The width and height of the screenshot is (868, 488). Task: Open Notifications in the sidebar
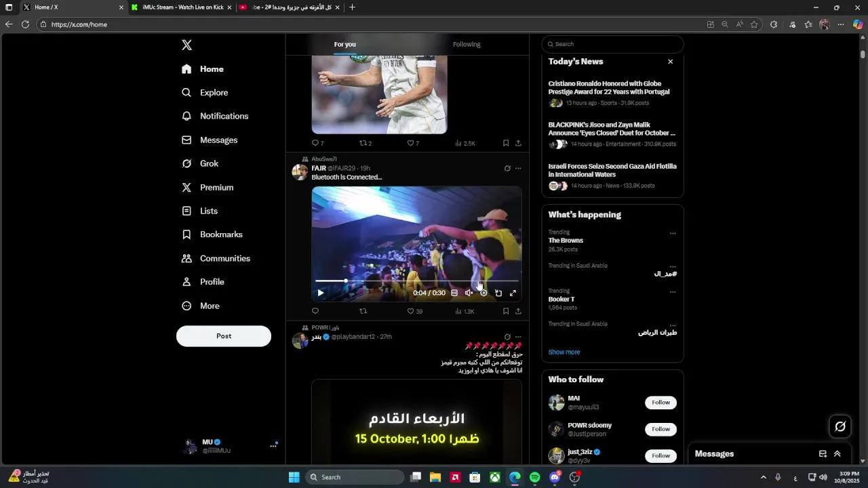(215, 117)
